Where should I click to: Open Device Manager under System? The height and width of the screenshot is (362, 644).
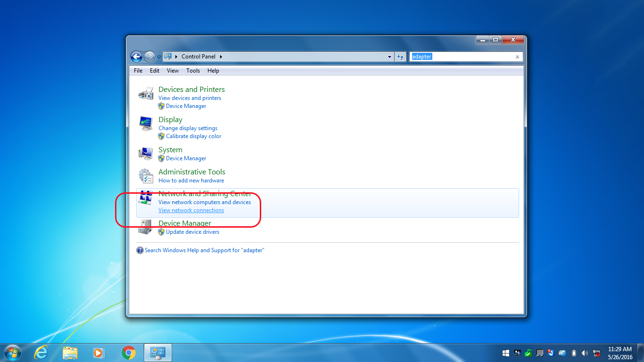[186, 158]
